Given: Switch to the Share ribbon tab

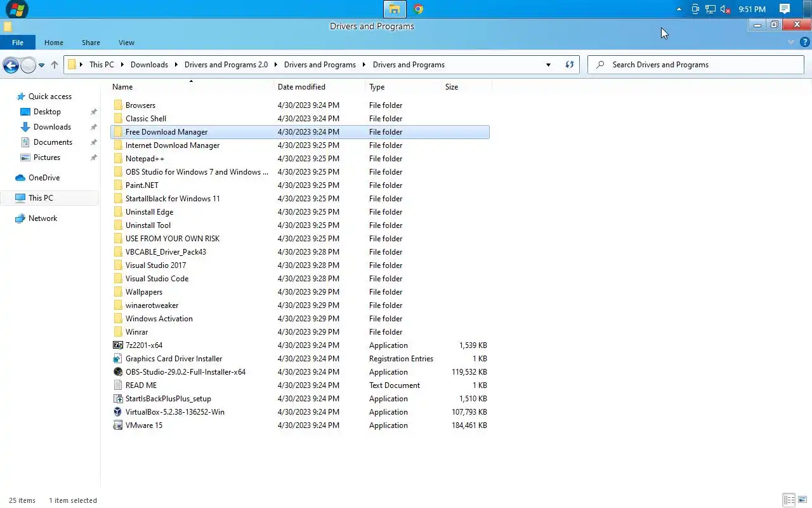Looking at the screenshot, I should tap(91, 43).
